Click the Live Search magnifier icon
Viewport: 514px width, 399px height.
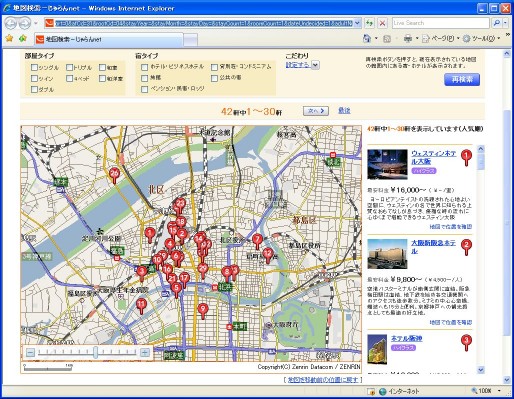point(497,23)
